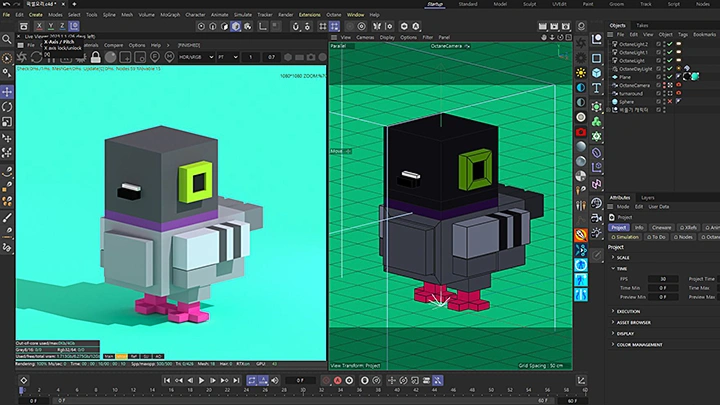Open viewport Cameras menu

pos(365,37)
